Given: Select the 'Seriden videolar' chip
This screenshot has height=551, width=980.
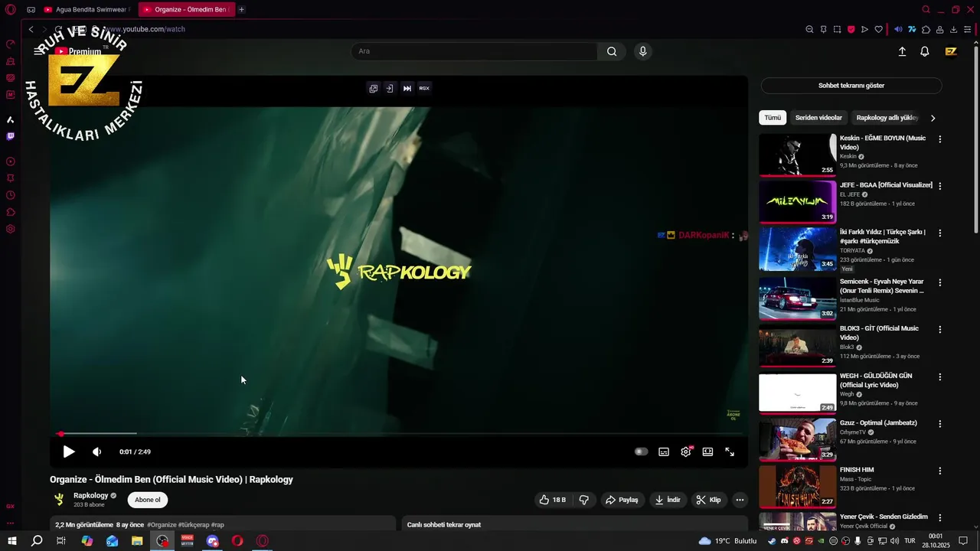Looking at the screenshot, I should pyautogui.click(x=818, y=118).
